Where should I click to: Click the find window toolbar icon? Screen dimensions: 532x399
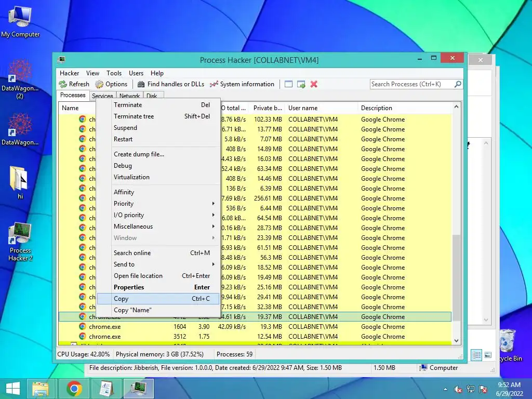pos(288,84)
